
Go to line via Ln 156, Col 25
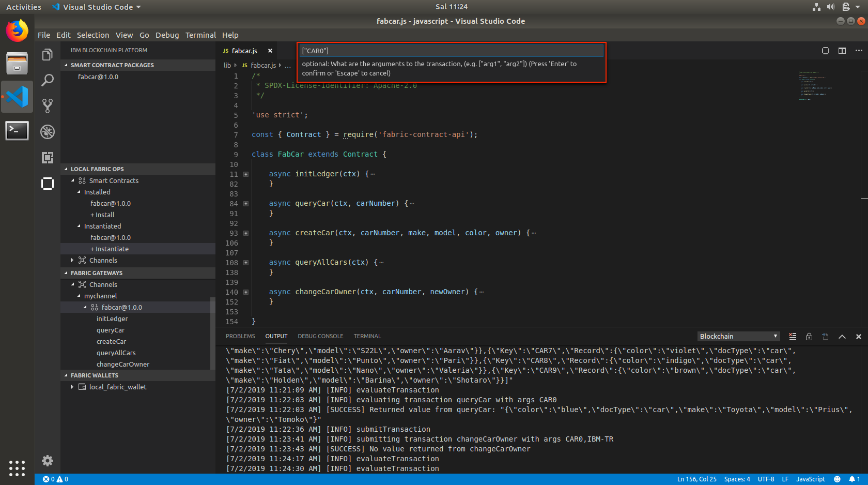[697, 479]
